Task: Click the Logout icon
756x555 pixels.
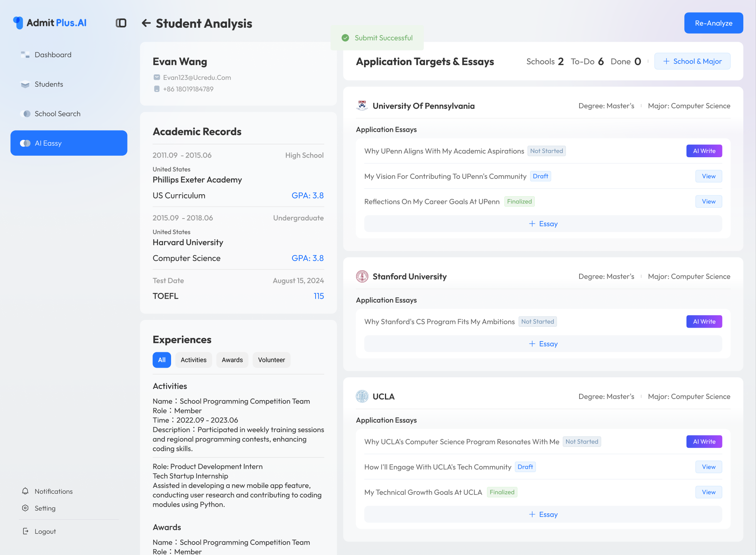Action: 25,531
